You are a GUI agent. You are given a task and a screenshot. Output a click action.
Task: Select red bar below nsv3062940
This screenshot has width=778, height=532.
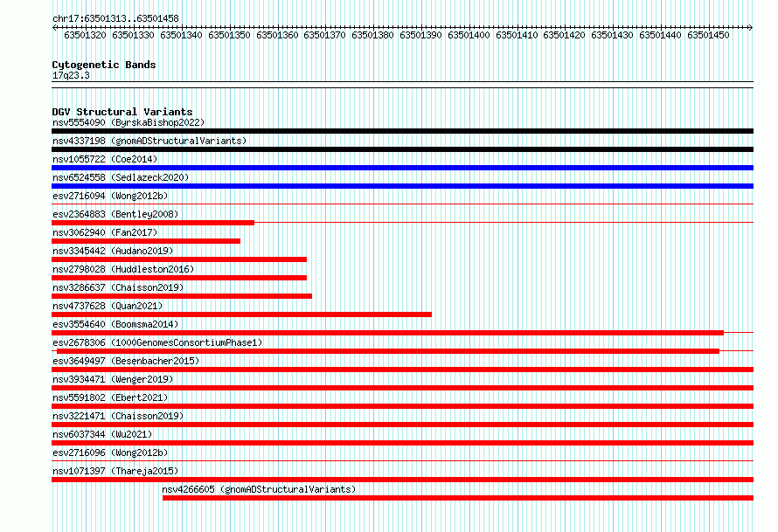click(x=146, y=241)
